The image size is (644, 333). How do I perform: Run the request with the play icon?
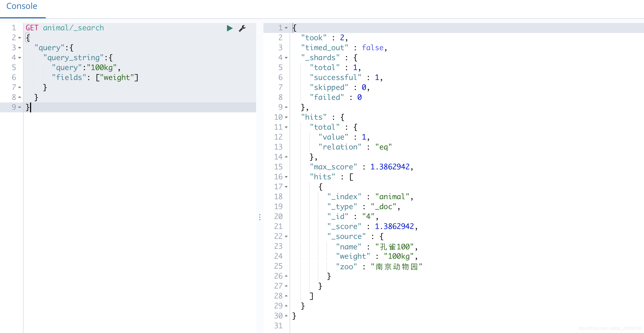pyautogui.click(x=229, y=28)
